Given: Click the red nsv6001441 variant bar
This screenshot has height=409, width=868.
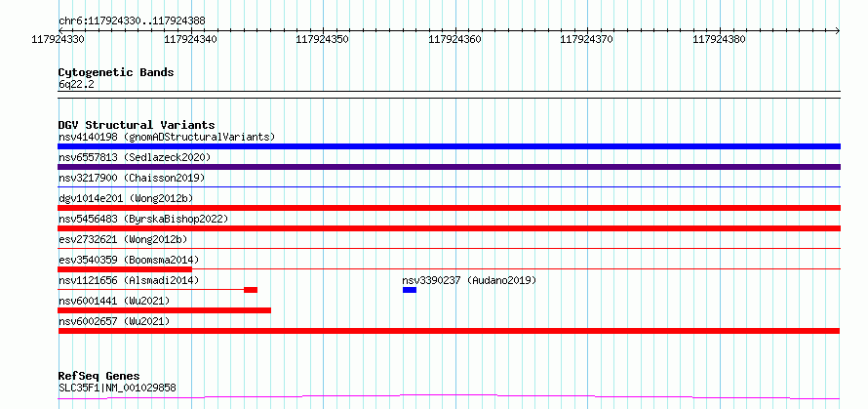Looking at the screenshot, I should (165, 310).
